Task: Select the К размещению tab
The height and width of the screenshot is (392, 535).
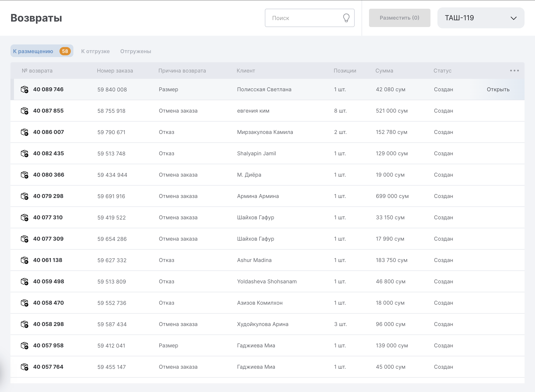Action: click(33, 51)
